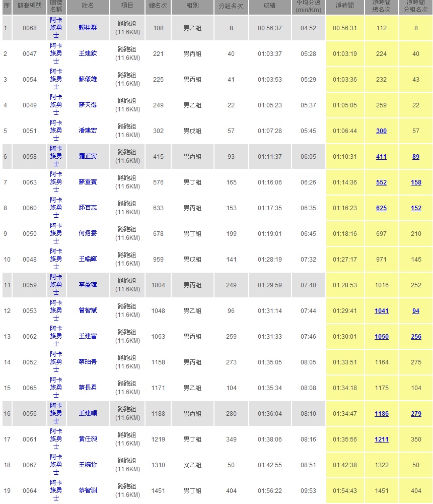
Task: Select overall rank cell 1004
Action: click(x=158, y=285)
